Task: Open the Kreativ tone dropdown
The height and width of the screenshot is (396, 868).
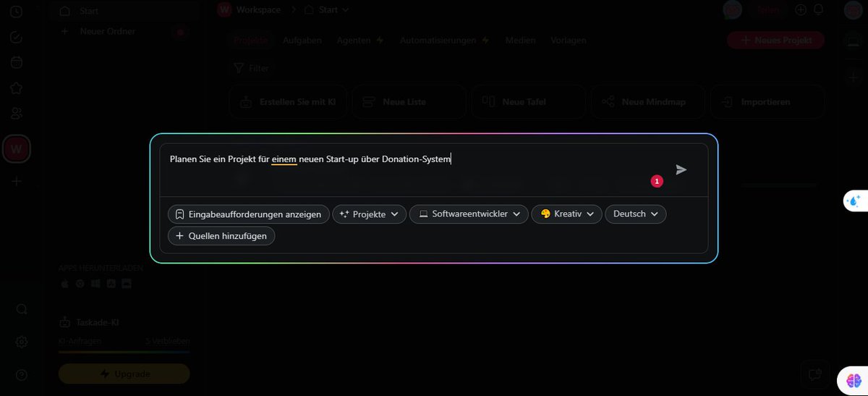Action: (566, 214)
